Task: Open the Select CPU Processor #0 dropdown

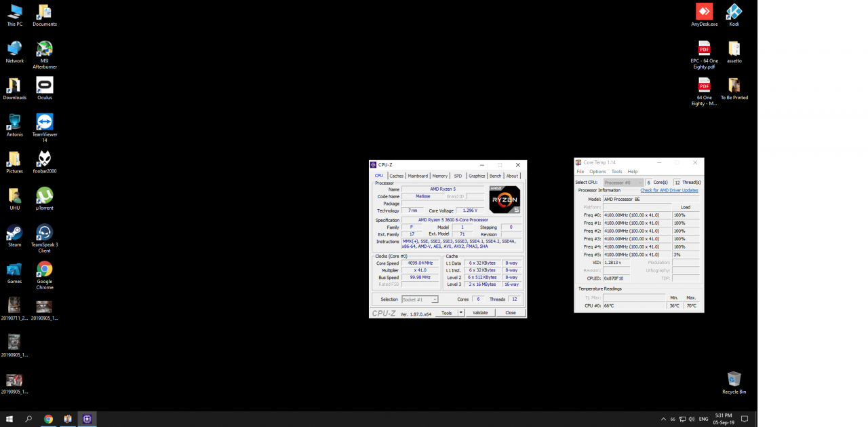Action: pyautogui.click(x=623, y=183)
